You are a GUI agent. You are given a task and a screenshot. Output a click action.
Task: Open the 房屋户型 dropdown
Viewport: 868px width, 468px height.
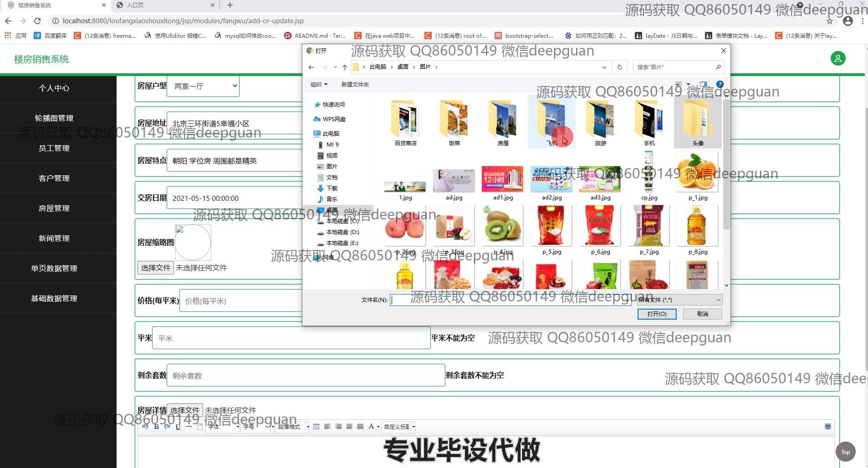(203, 86)
